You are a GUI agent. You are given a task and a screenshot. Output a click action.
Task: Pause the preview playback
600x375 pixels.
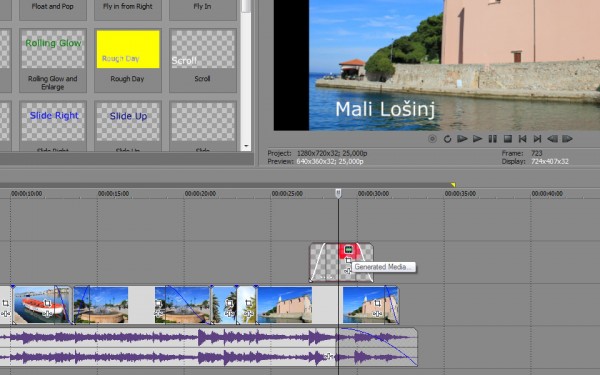click(x=492, y=139)
